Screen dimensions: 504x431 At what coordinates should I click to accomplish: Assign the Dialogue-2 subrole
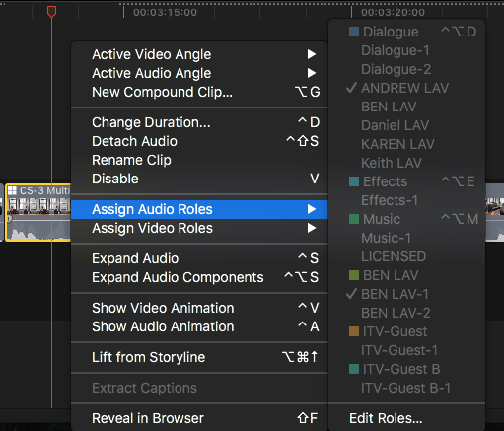tap(407, 69)
